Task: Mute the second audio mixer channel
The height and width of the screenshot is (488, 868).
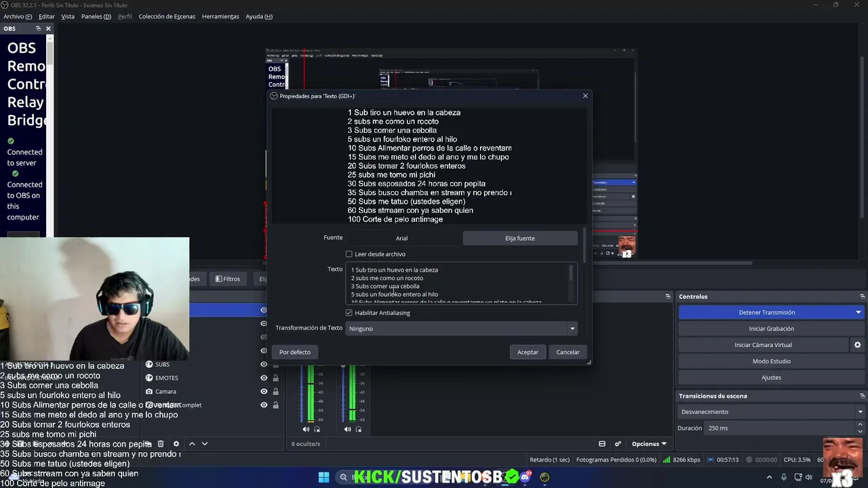Action: coord(348,429)
